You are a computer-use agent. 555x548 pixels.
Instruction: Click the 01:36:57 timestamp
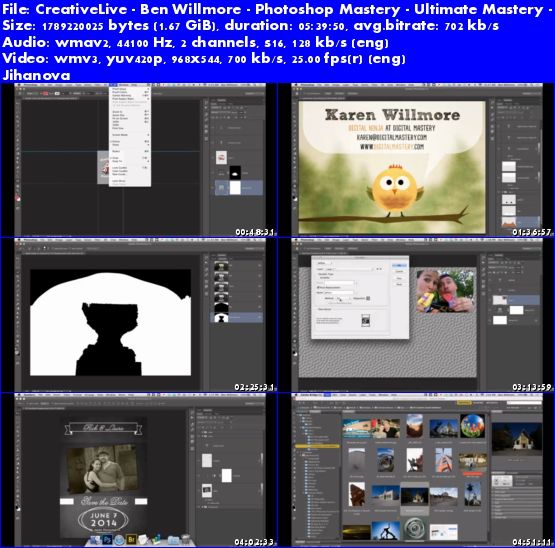coord(532,232)
